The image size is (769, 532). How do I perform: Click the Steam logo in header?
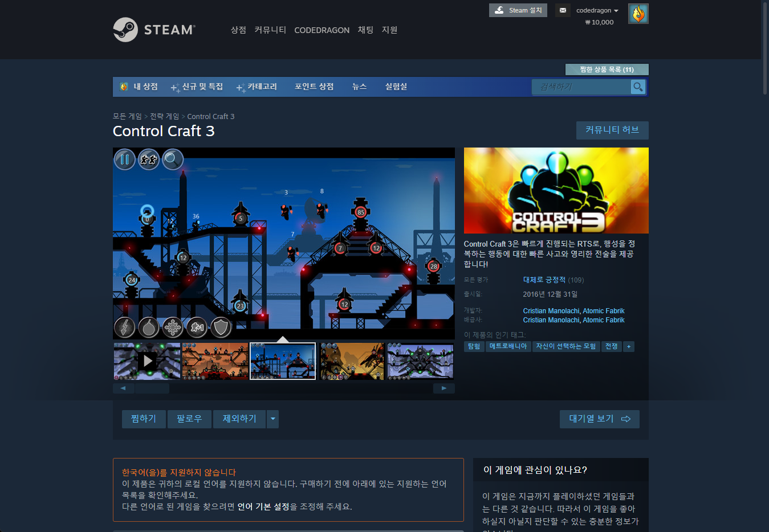click(154, 30)
